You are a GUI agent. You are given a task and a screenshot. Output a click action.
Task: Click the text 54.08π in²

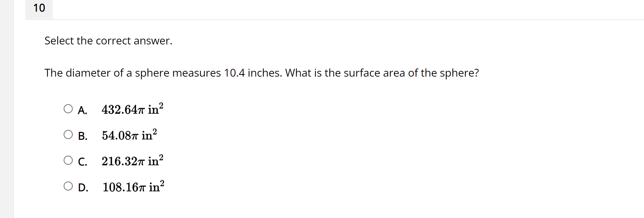(129, 135)
